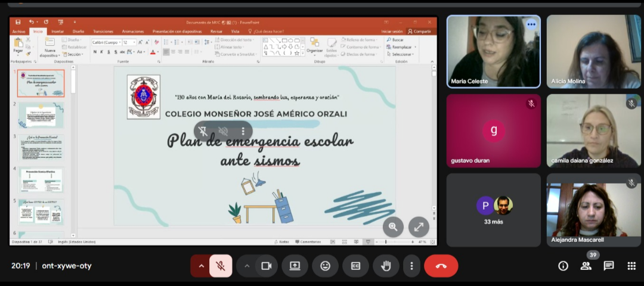Select slide 2 thumbnail in the slide panel
The width and height of the screenshot is (644, 286).
point(41,115)
